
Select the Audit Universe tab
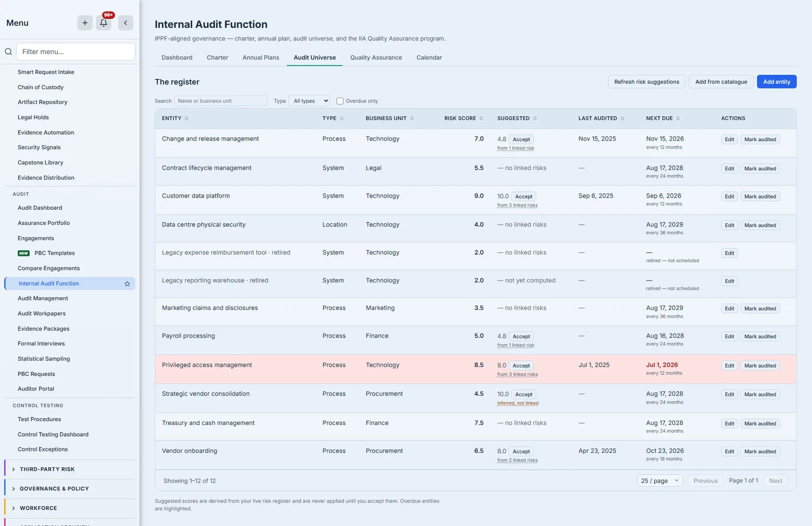(315, 58)
